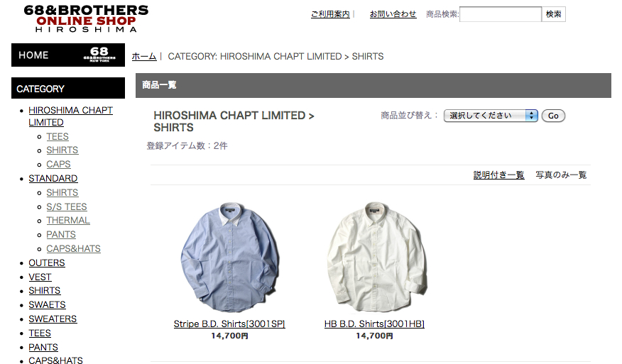Click the 68&Brothers Online Shop logo

[x=86, y=18]
